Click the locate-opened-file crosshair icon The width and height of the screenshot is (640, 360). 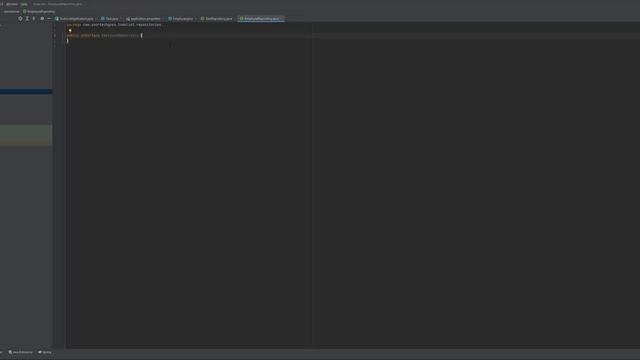[x=20, y=18]
